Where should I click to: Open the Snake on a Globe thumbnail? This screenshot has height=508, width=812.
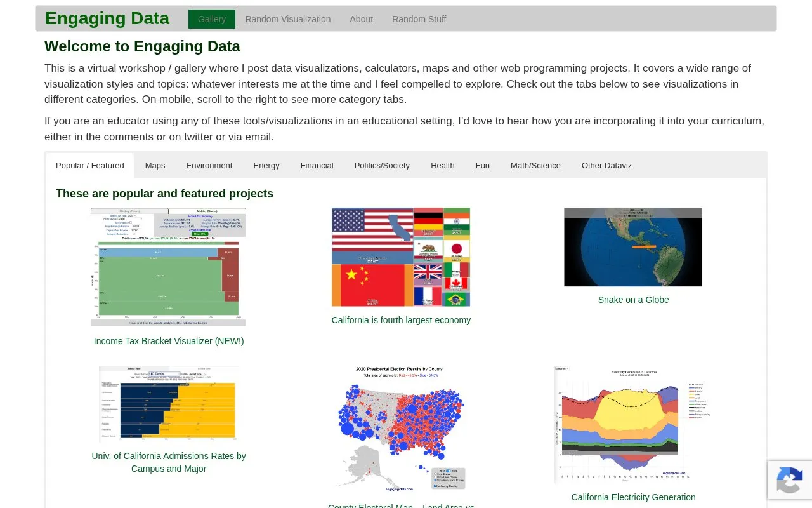633,247
